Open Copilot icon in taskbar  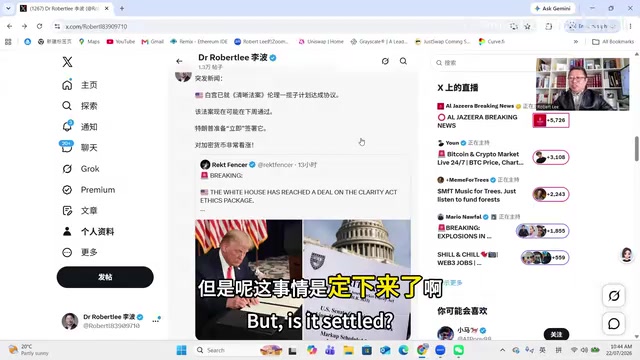click(x=312, y=350)
